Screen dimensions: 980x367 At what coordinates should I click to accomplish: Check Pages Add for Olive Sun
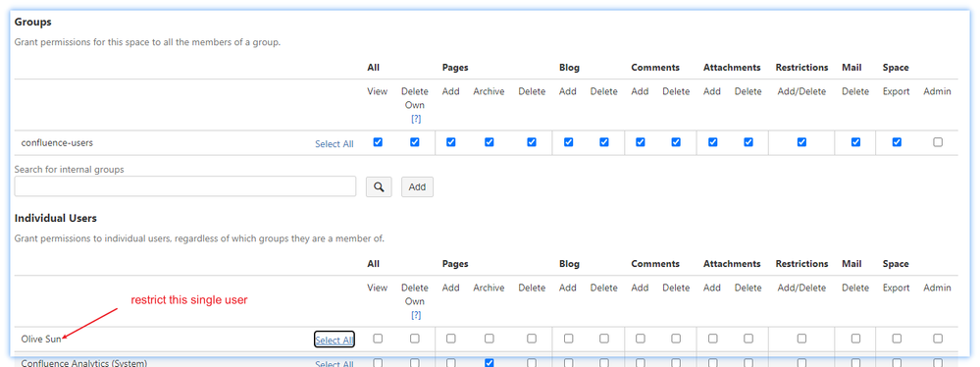[450, 339]
